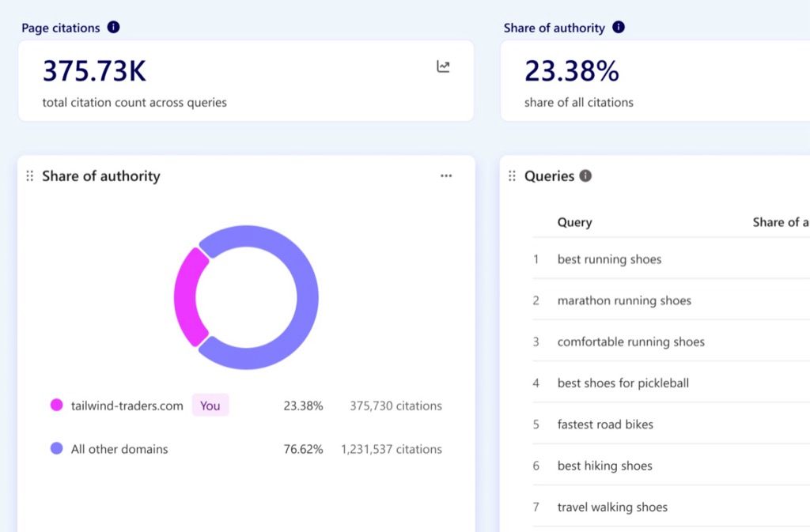Select the 'All other domains' legend label
The width and height of the screenshot is (810, 532).
click(119, 449)
